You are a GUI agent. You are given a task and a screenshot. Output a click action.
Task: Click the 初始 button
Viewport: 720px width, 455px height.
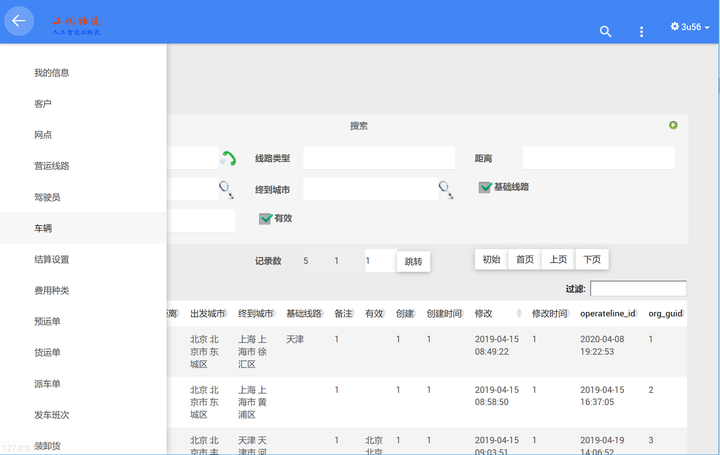coord(491,259)
